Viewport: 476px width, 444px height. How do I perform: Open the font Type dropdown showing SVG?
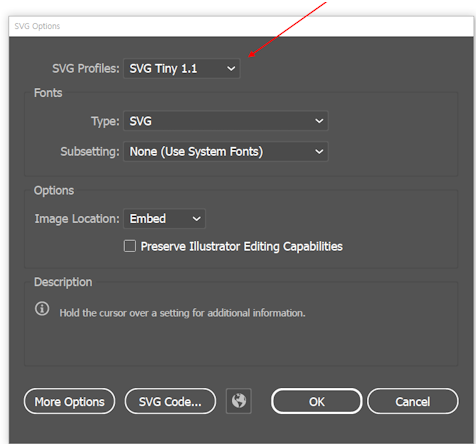[x=226, y=121]
